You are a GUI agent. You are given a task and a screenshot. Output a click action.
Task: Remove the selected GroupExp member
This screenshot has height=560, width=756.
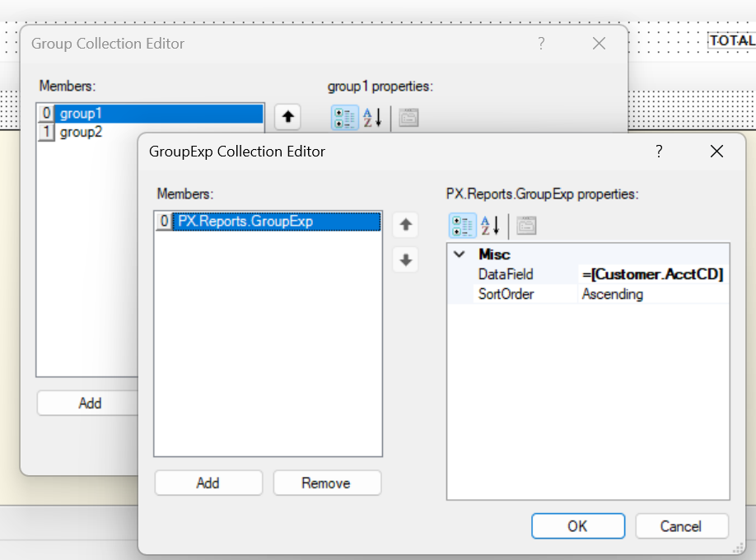(327, 483)
